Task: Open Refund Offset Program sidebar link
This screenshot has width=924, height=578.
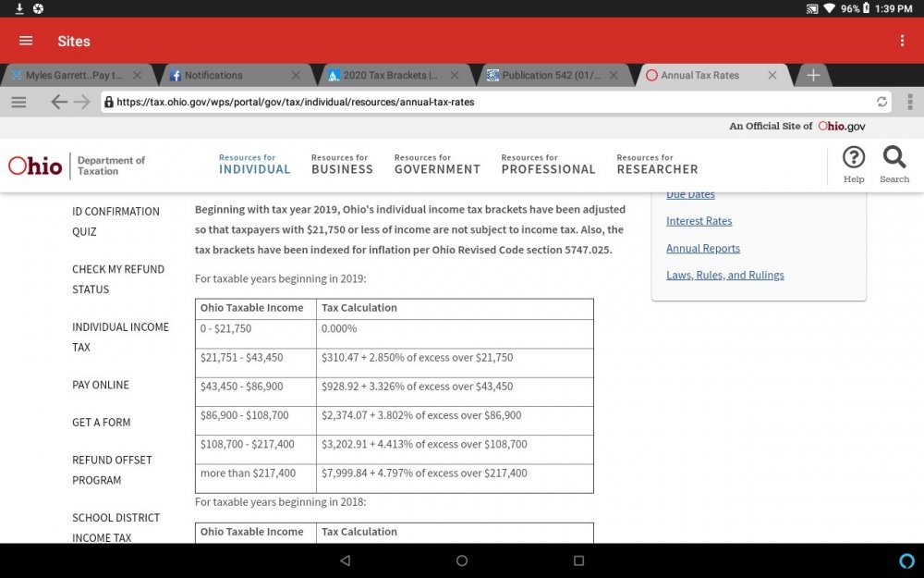Action: [112, 470]
